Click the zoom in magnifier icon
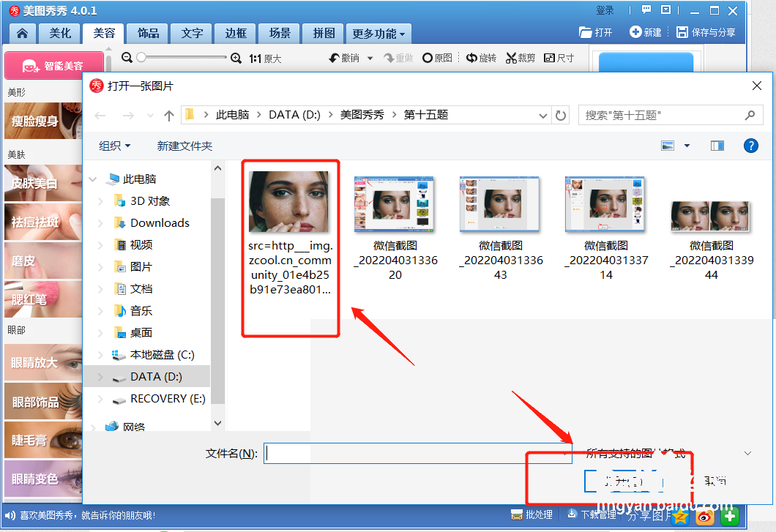The image size is (776, 532). [236, 58]
